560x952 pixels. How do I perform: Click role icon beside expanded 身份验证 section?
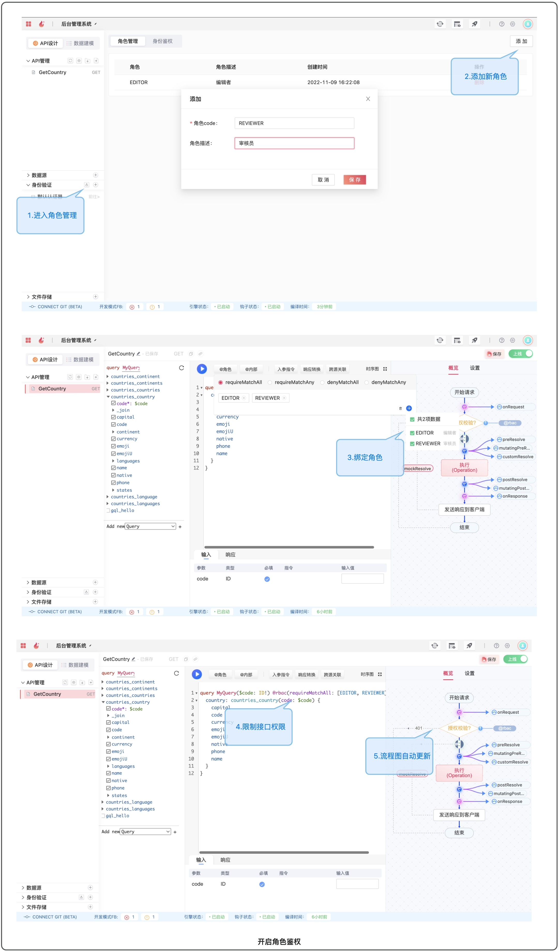click(86, 185)
